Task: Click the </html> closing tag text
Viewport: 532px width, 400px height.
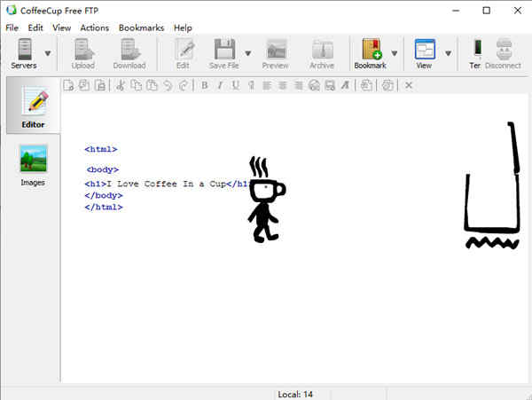Action: pos(104,207)
